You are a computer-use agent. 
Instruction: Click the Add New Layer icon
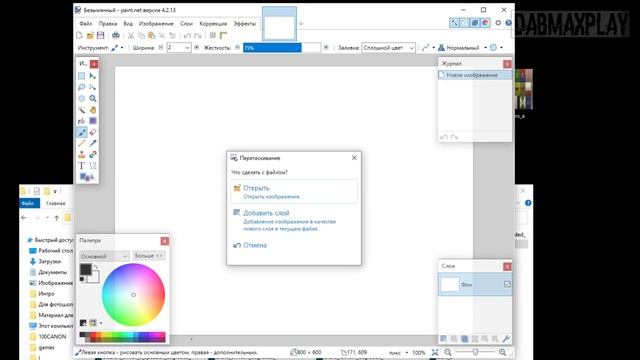(443, 338)
